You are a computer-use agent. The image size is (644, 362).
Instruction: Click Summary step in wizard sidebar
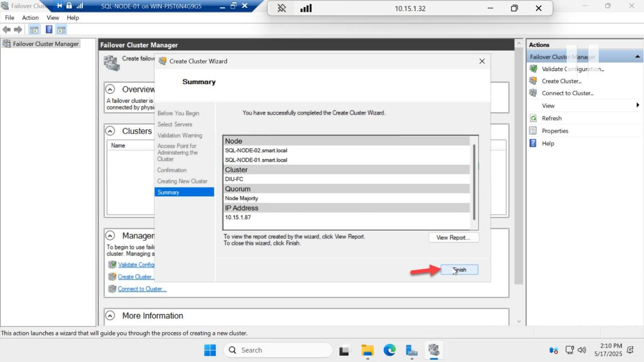click(x=184, y=192)
